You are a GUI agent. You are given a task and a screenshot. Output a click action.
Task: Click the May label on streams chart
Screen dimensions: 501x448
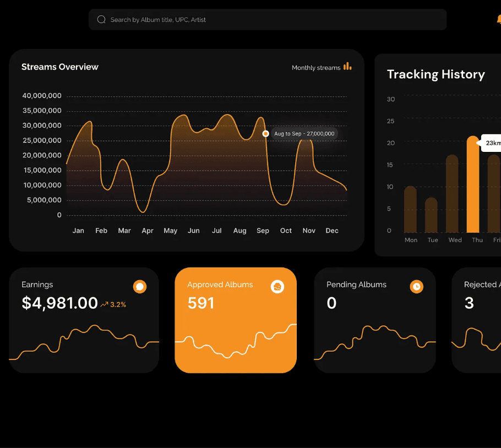(170, 231)
